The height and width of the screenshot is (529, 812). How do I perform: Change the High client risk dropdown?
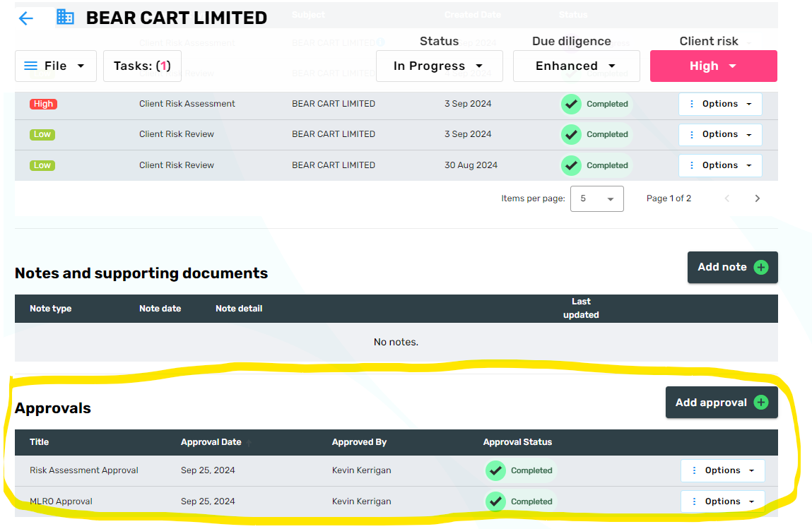713,66
